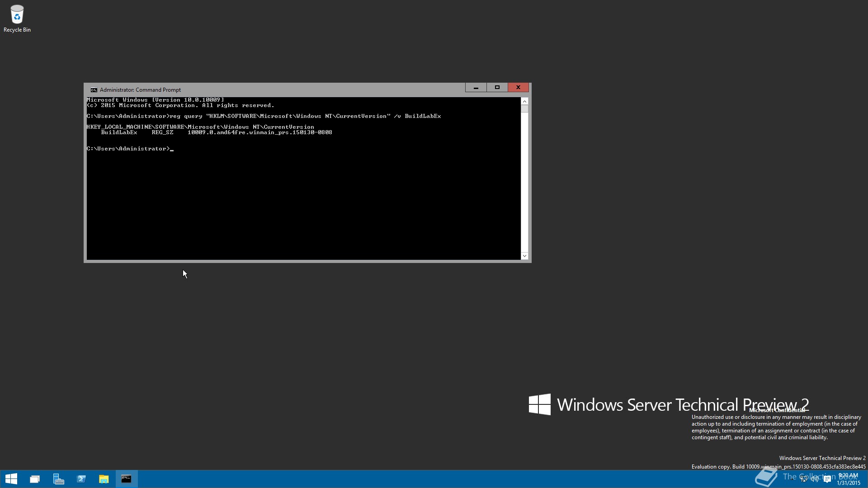Click the Microsoft Windows Version 10.0.10009 line

[155, 100]
